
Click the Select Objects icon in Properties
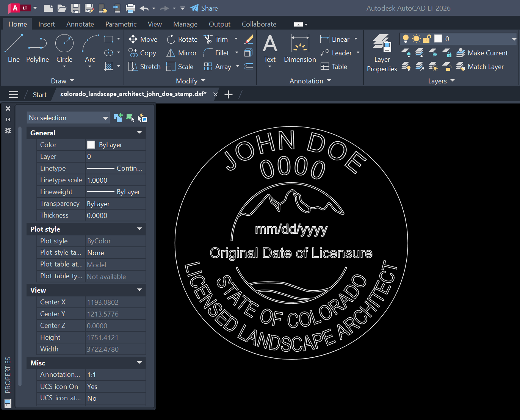pyautogui.click(x=130, y=118)
